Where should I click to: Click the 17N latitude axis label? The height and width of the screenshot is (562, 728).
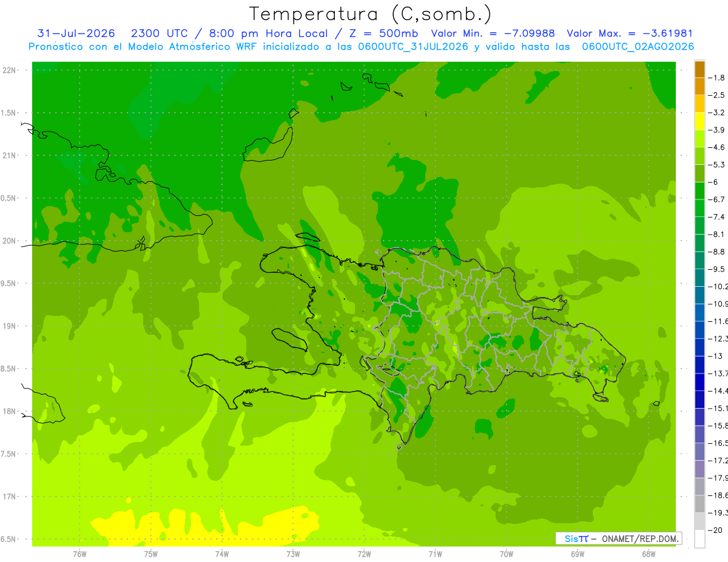(8, 497)
